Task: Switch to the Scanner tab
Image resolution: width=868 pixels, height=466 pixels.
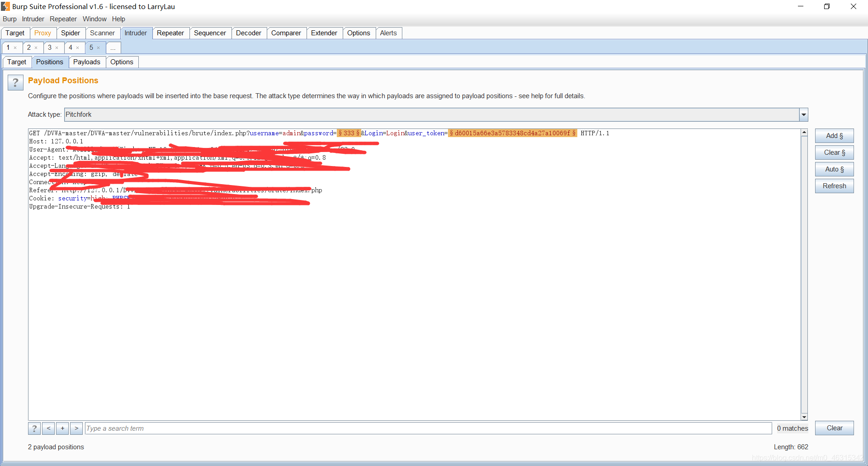Action: (x=102, y=33)
